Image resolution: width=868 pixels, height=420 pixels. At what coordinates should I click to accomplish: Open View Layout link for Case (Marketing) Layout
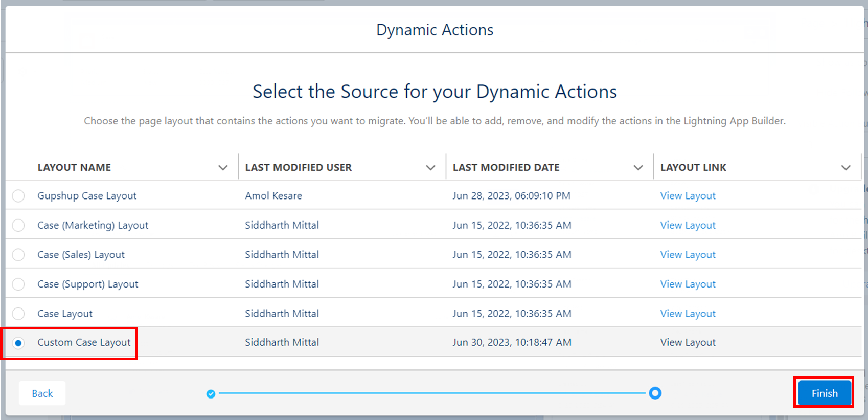click(x=688, y=226)
